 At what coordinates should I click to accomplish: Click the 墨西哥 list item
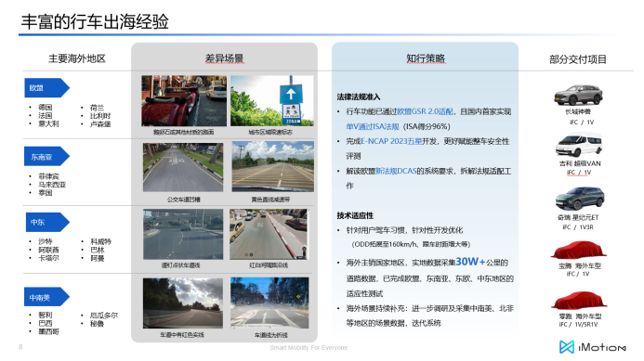(49, 331)
